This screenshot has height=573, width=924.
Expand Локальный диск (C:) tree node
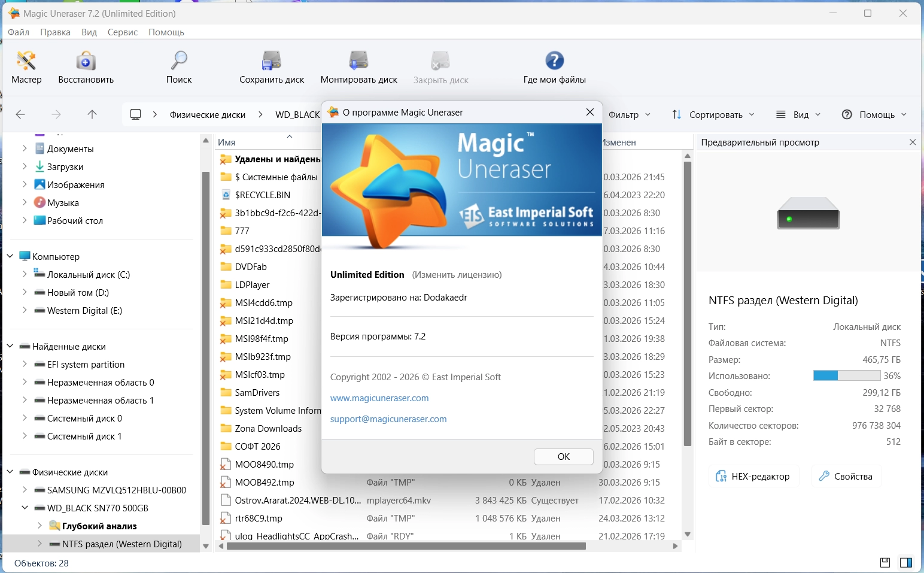(25, 274)
